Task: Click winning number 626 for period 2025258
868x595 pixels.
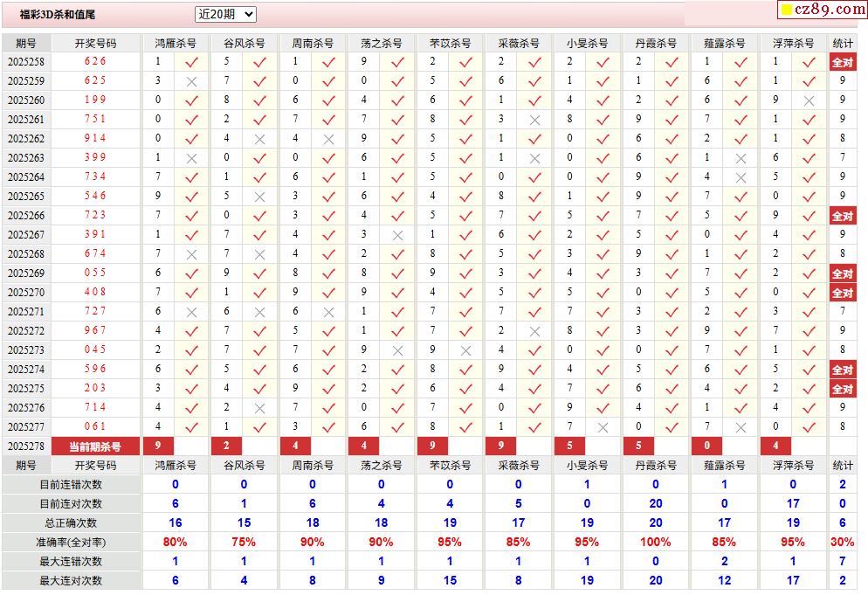Action: pyautogui.click(x=95, y=62)
